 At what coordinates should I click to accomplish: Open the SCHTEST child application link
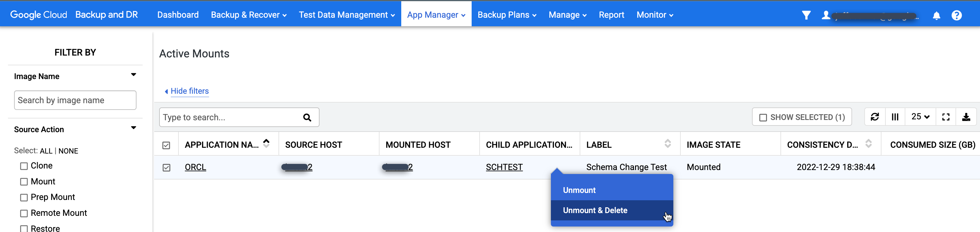[504, 167]
